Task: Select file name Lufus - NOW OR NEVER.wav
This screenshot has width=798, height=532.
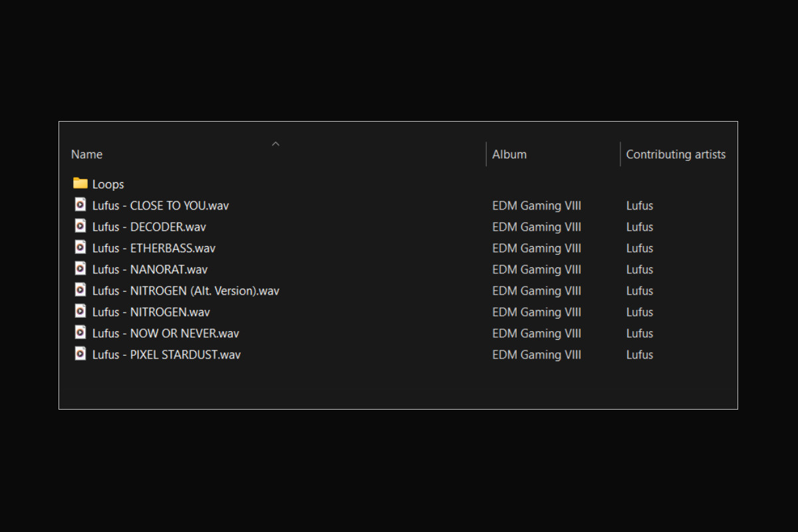Action: pyautogui.click(x=166, y=333)
